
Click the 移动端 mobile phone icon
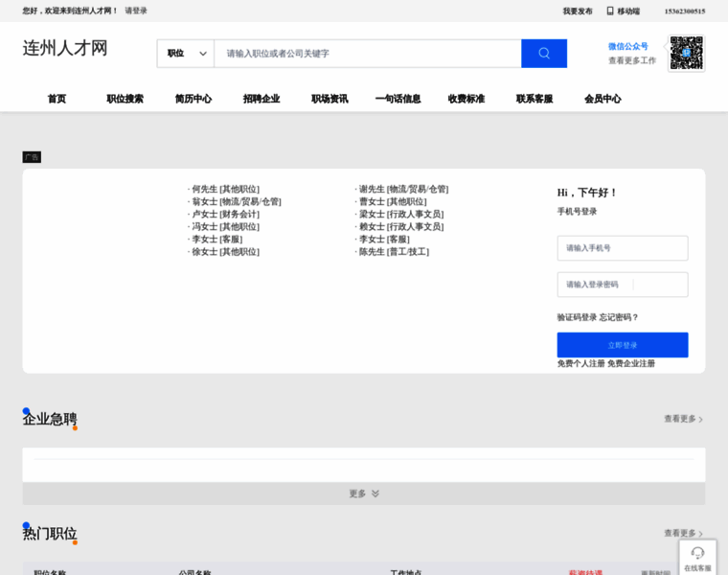(609, 11)
